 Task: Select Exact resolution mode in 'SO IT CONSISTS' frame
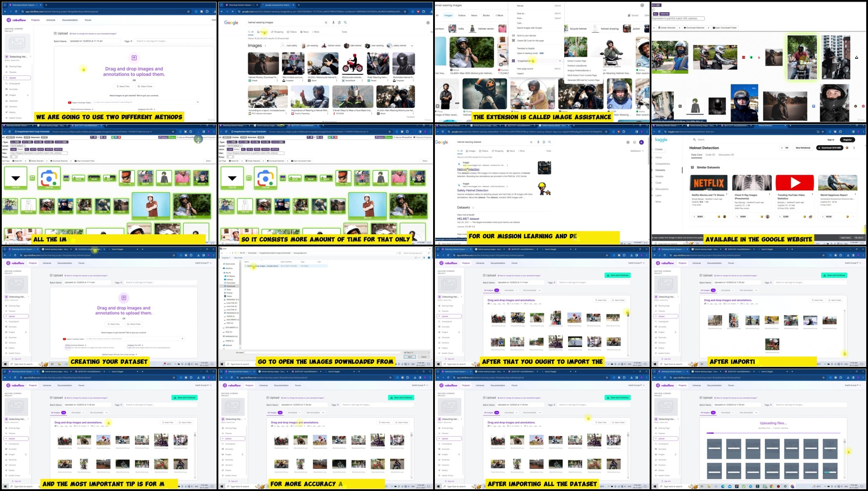[237, 149]
